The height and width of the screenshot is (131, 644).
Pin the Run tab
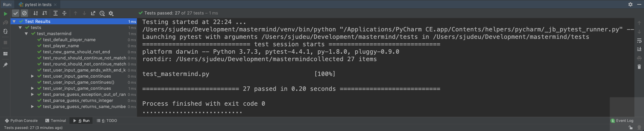pyautogui.click(x=5, y=64)
